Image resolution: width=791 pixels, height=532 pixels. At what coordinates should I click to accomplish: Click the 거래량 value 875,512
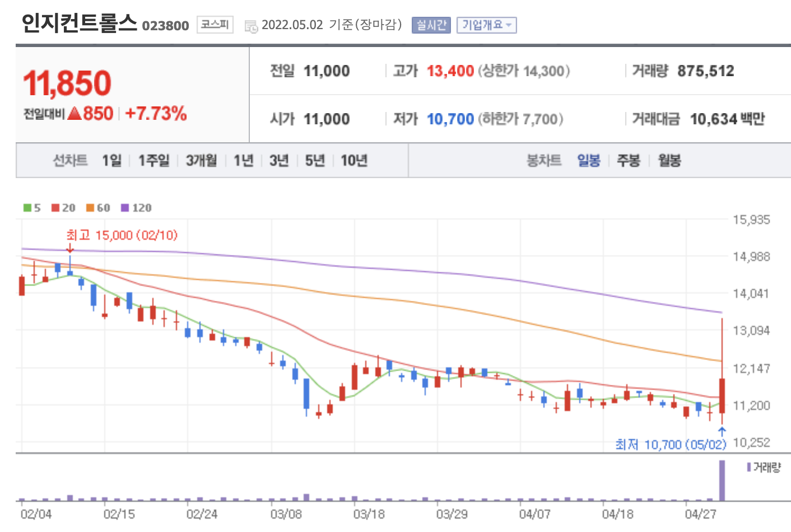tap(706, 71)
